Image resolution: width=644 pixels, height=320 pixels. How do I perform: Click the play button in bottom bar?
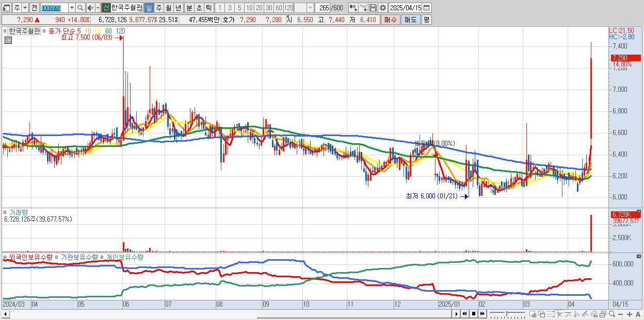click(457, 314)
